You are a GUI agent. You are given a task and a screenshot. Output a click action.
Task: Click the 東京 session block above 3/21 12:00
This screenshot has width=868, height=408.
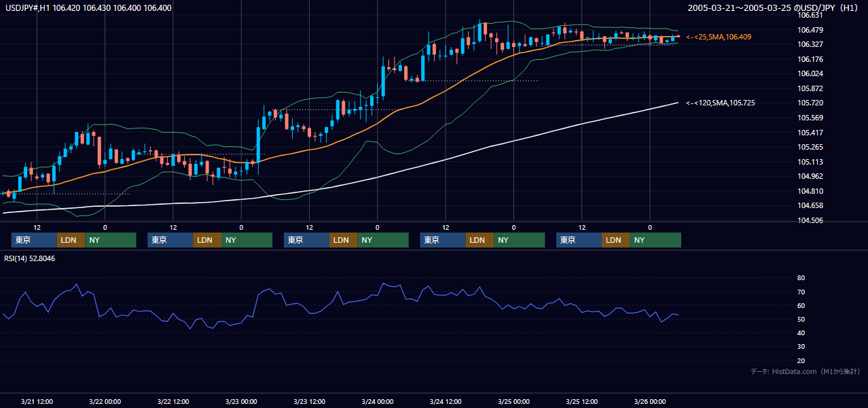pyautogui.click(x=34, y=240)
